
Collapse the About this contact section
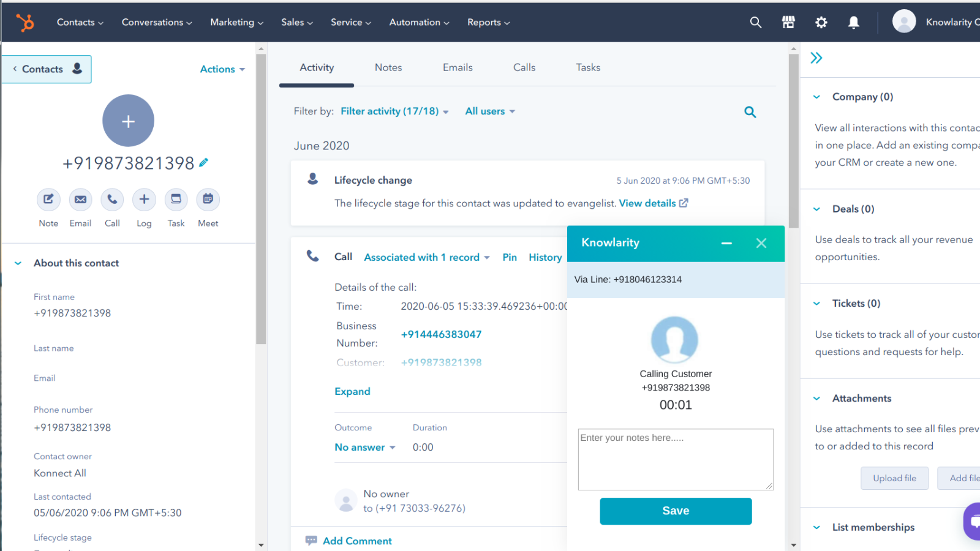coord(18,263)
